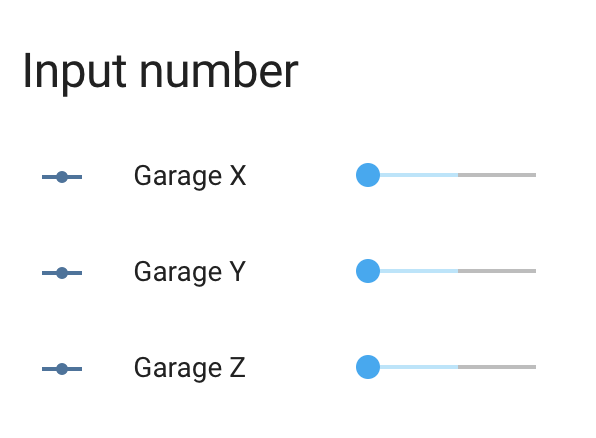Viewport: 596px width, 438px height.
Task: Click the Garage Z slider blue knob
Action: [368, 367]
